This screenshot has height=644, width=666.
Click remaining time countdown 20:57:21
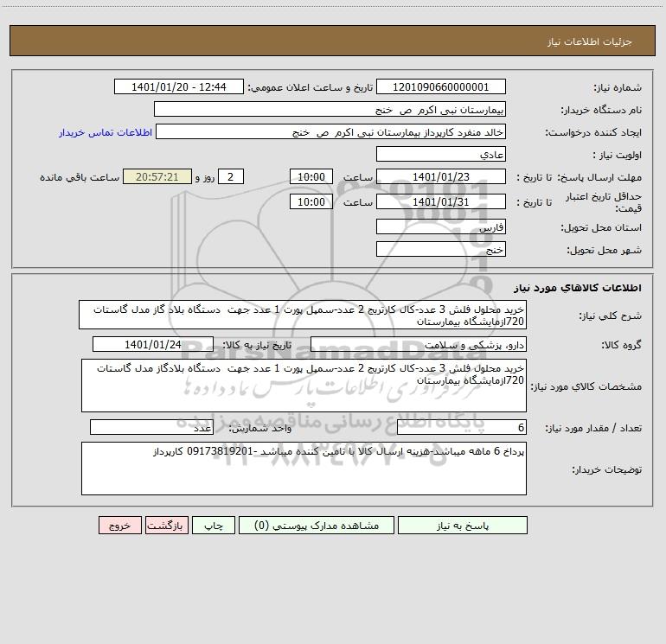click(x=157, y=176)
